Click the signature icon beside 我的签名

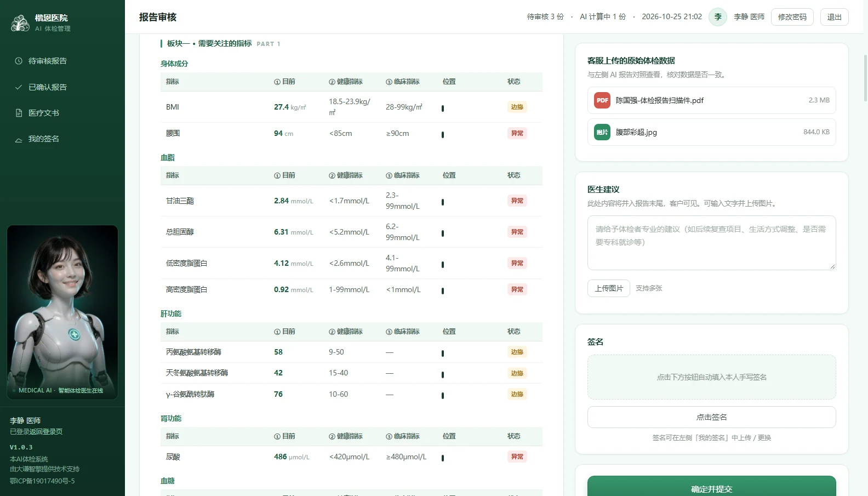point(19,139)
